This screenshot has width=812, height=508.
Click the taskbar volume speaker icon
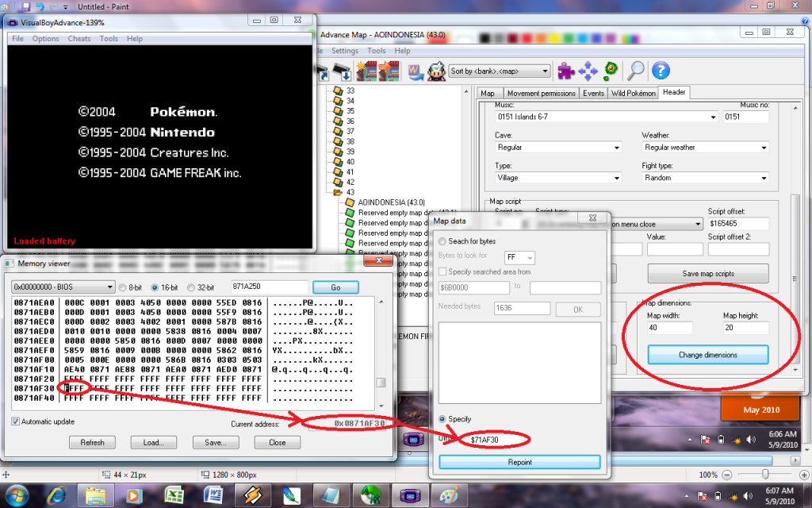747,496
